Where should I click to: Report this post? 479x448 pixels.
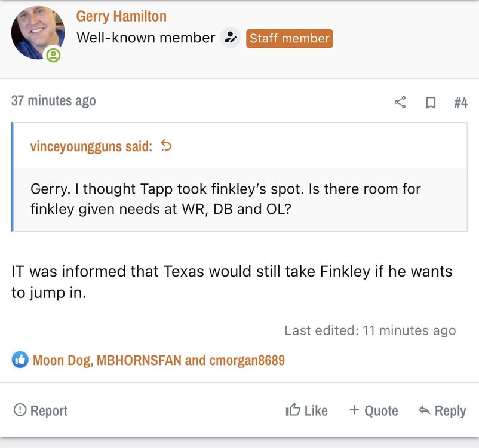[41, 410]
